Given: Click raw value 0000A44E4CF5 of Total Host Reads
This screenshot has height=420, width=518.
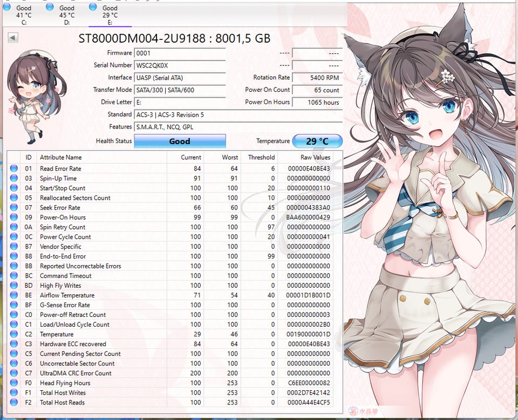Looking at the screenshot, I should click(309, 403).
